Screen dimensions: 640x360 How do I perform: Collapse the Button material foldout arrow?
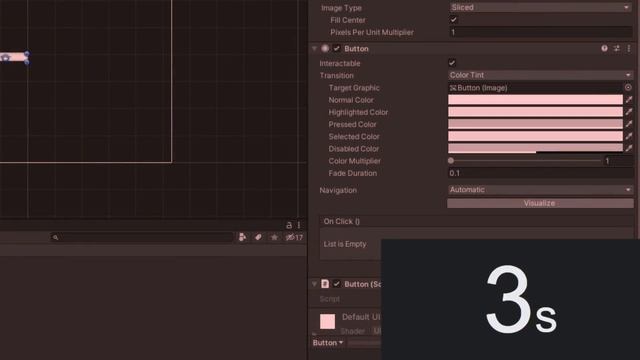click(x=314, y=284)
